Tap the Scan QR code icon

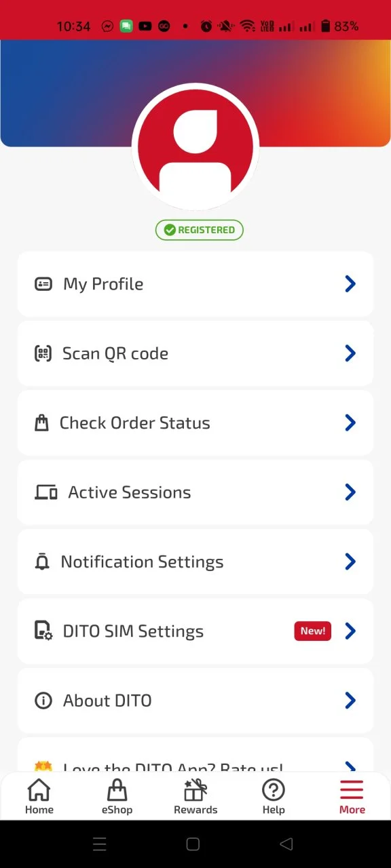[43, 353]
